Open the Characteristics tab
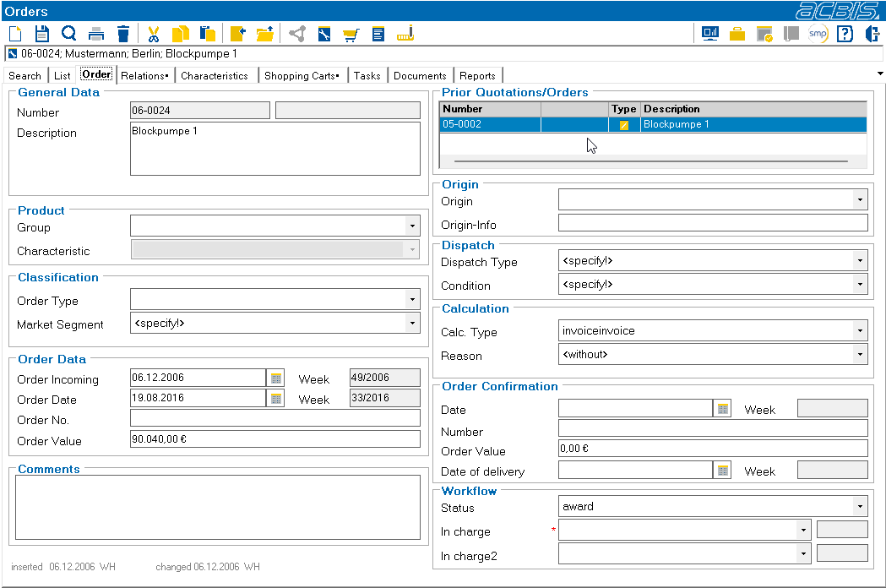Image resolution: width=886 pixels, height=588 pixels. point(215,76)
